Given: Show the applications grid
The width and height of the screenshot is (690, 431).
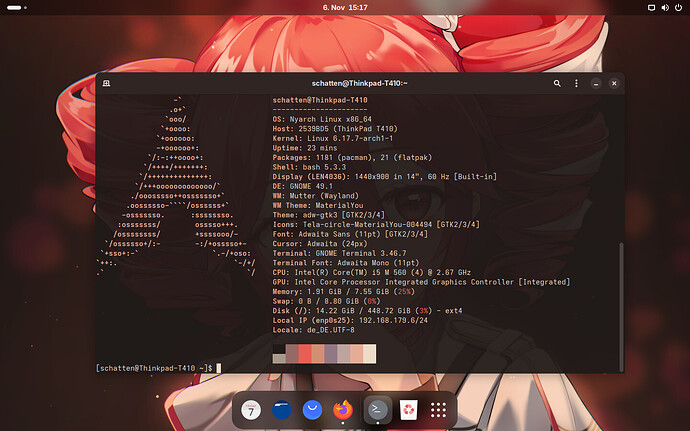Looking at the screenshot, I should click(x=437, y=409).
